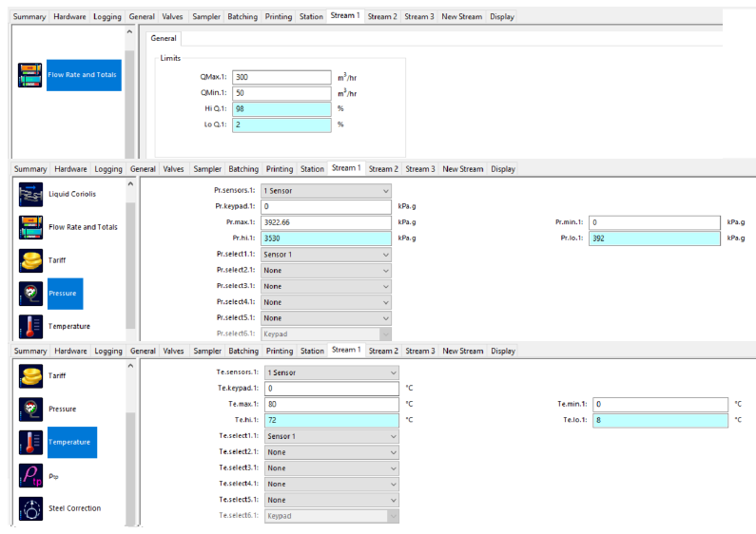Click the Te.min.1 input field
This screenshot has width=756, height=534.
coord(661,405)
